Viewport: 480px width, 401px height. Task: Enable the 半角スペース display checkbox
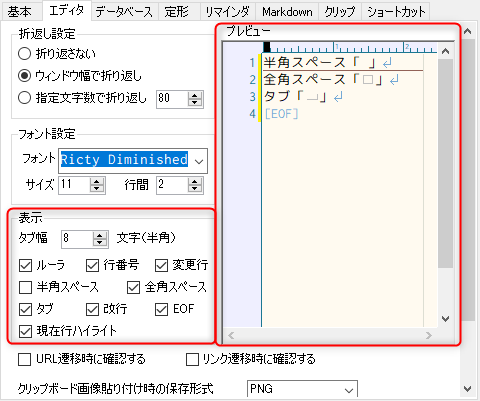pos(25,287)
